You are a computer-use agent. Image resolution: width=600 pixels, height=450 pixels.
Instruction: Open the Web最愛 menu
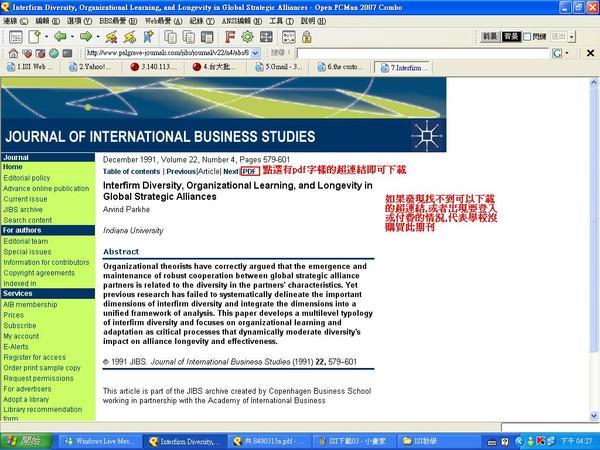(x=164, y=21)
